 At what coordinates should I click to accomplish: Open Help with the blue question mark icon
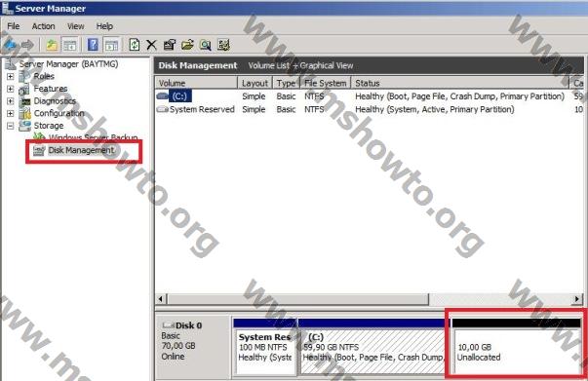coord(93,45)
